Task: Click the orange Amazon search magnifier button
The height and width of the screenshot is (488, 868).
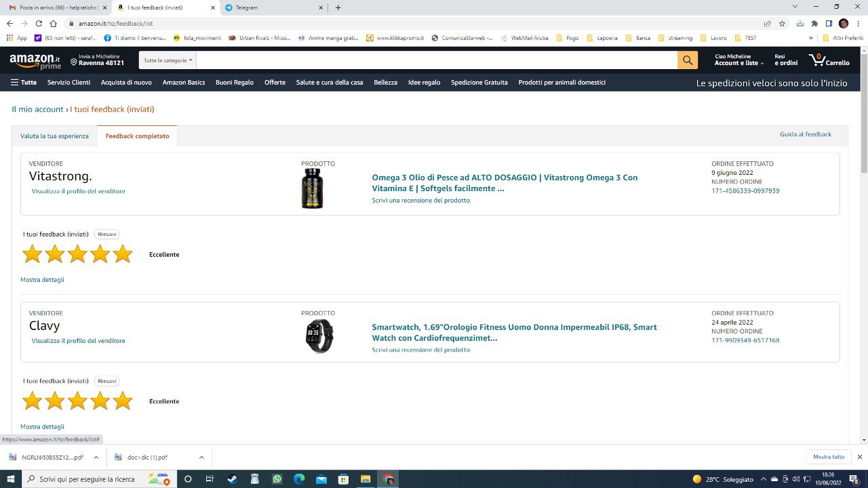Action: coord(687,60)
